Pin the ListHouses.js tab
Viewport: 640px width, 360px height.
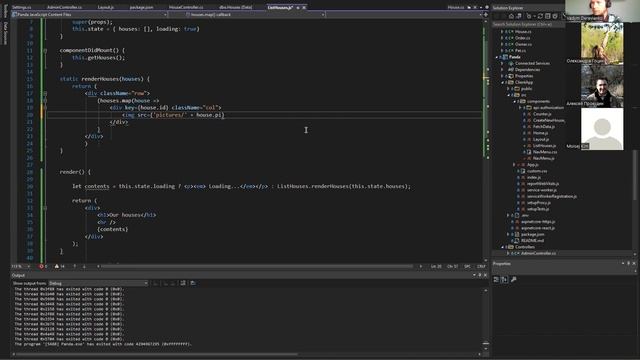[298, 7]
